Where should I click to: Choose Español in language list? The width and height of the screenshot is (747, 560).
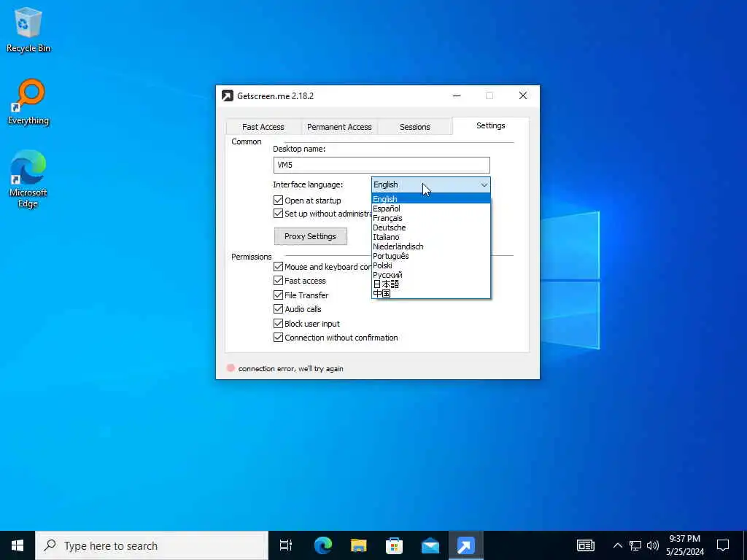pyautogui.click(x=430, y=209)
